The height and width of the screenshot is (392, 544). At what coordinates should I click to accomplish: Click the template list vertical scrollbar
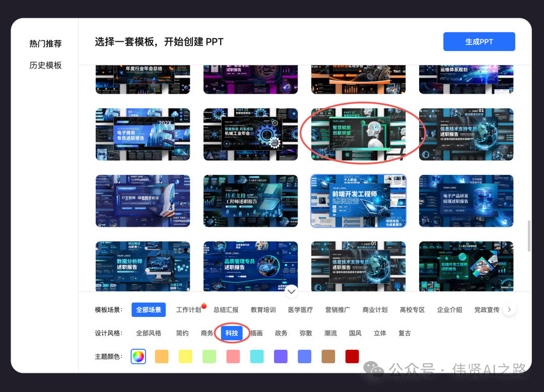click(x=529, y=236)
